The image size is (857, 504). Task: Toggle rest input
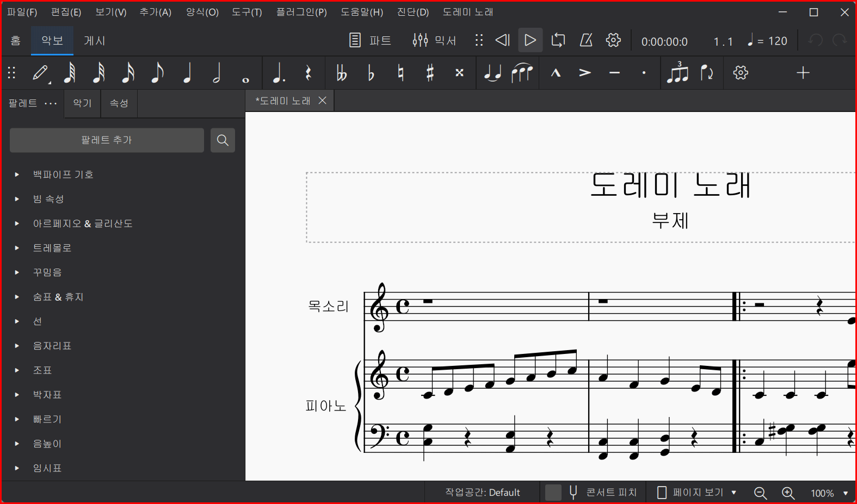[308, 73]
